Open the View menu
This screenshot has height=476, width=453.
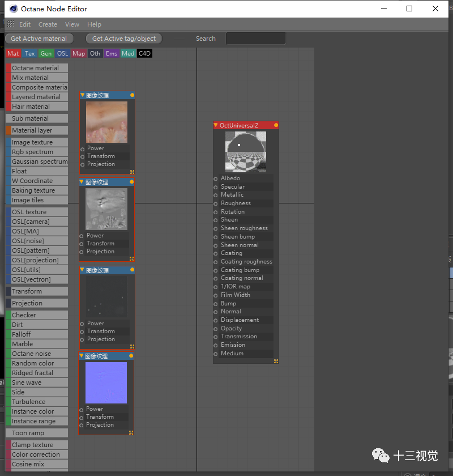point(72,24)
